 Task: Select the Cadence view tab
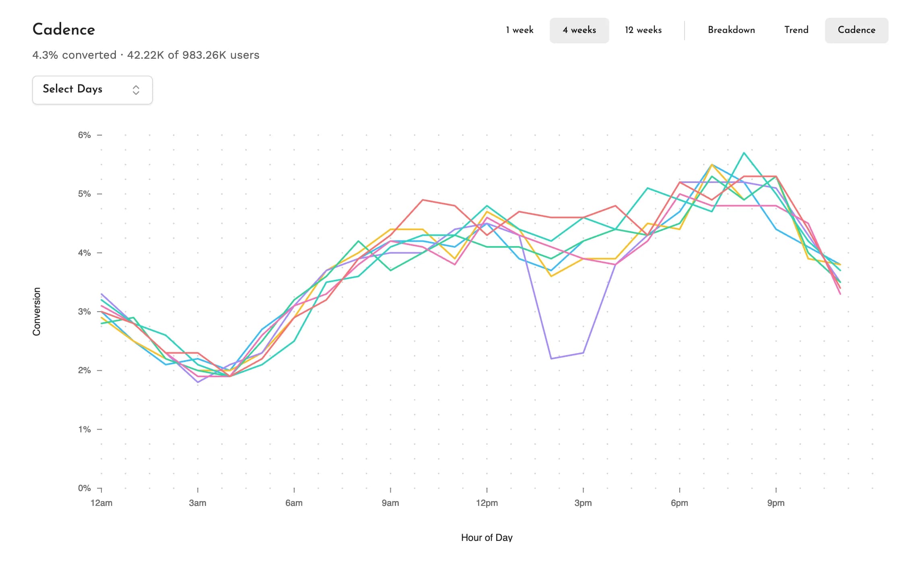(856, 30)
